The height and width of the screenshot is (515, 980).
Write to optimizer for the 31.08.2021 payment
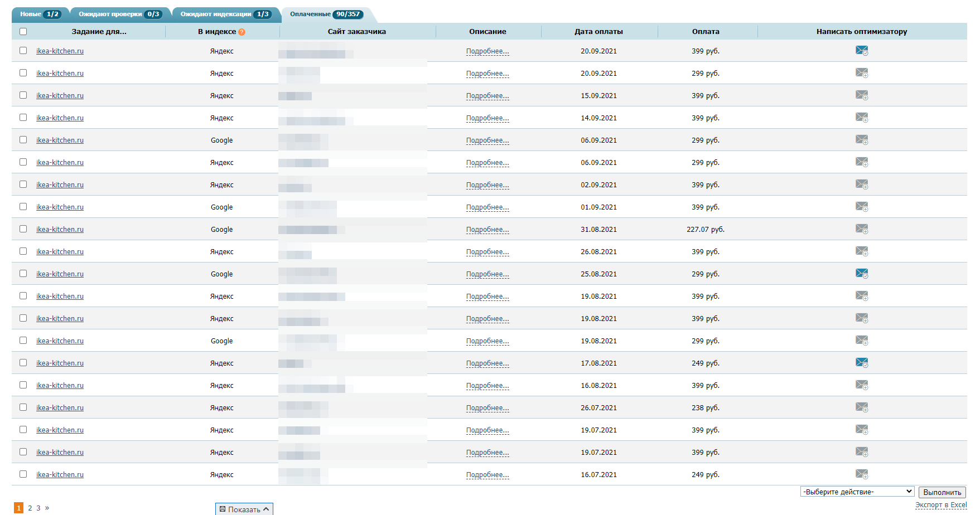(x=861, y=229)
